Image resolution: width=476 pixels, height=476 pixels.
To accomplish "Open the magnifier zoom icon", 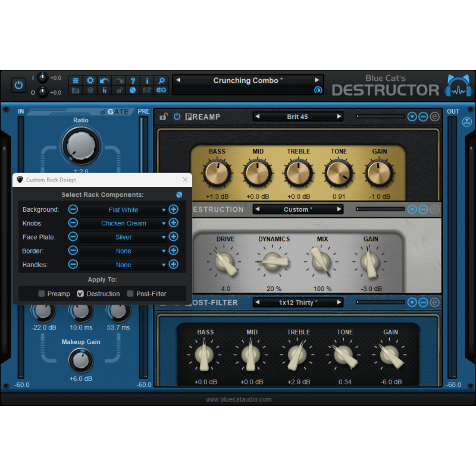I will point(161,80).
